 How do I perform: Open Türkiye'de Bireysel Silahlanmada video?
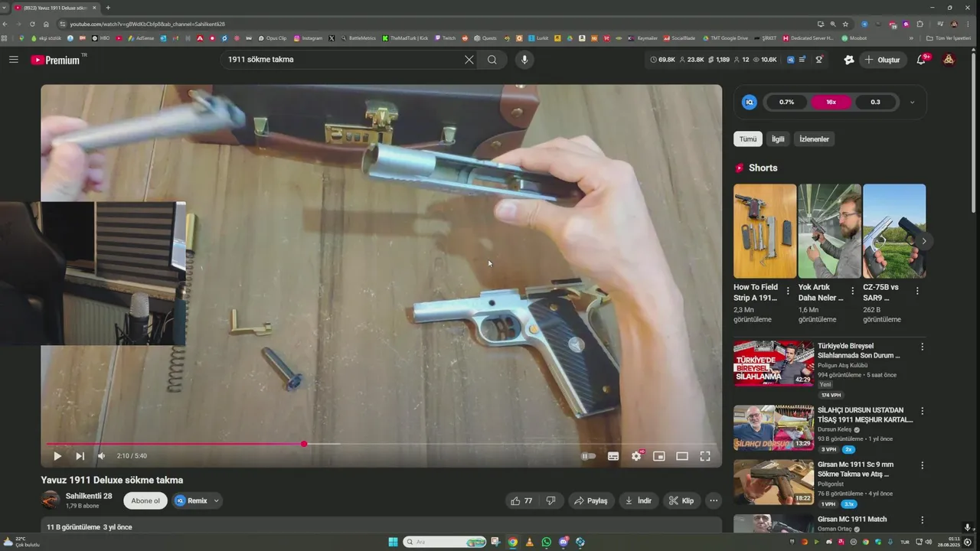(773, 364)
